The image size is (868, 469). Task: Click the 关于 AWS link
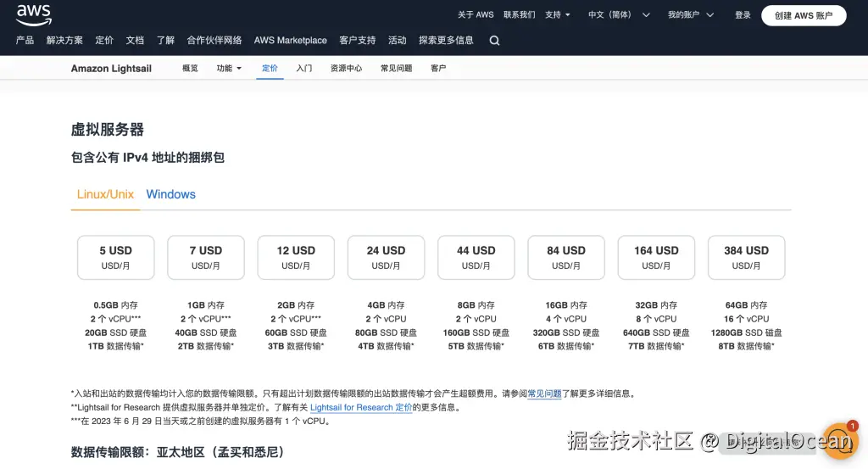coord(476,15)
